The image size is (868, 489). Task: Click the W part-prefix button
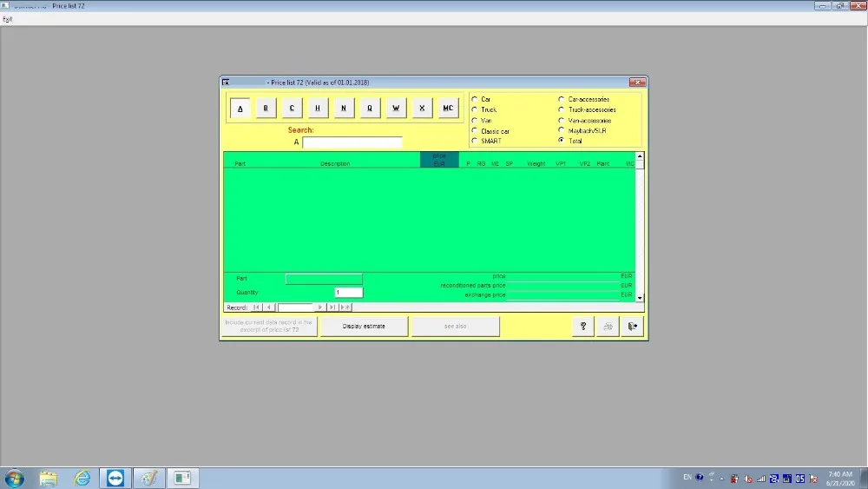pyautogui.click(x=396, y=108)
